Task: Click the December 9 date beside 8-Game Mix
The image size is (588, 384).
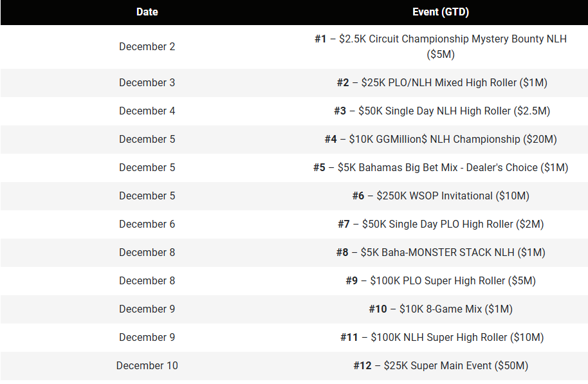Action: [147, 309]
